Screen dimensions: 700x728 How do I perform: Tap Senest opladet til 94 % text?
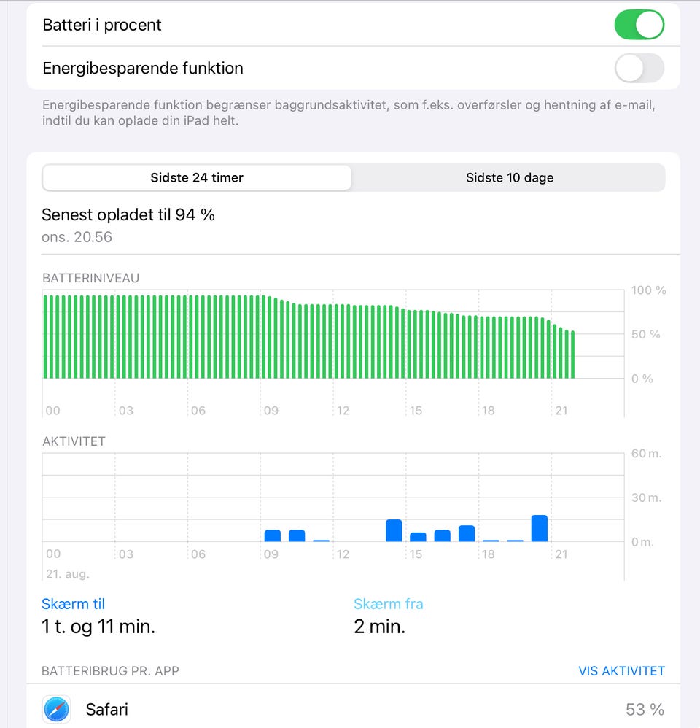128,214
